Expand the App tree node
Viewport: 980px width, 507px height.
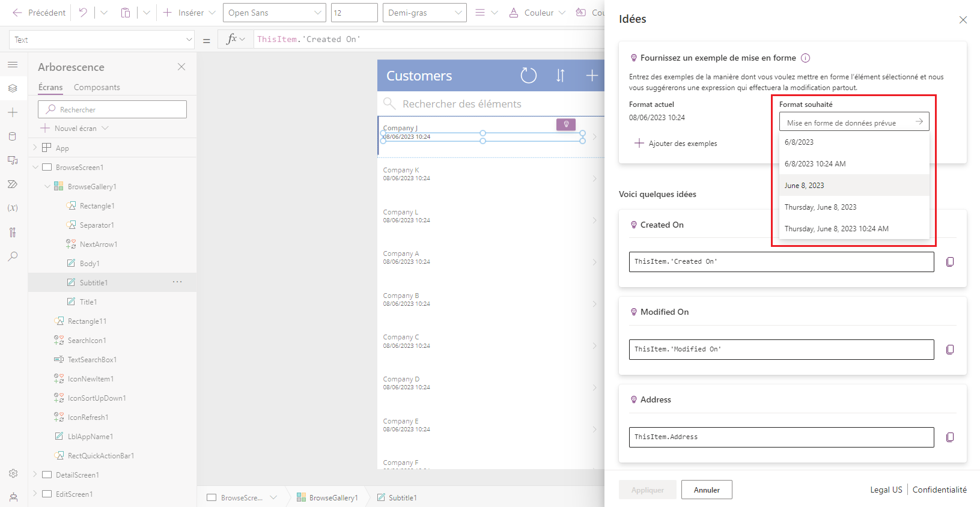pyautogui.click(x=35, y=147)
